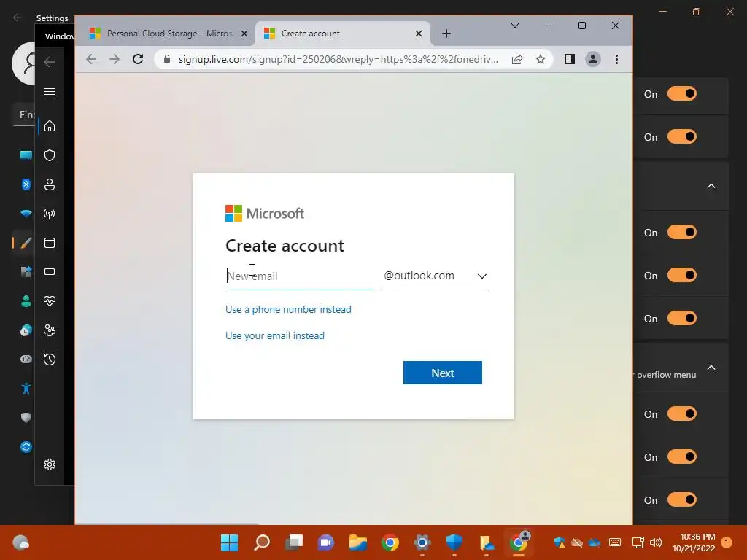Viewport: 747px width, 560px height.
Task: Open the @outlook.com domain dropdown
Action: (435, 276)
